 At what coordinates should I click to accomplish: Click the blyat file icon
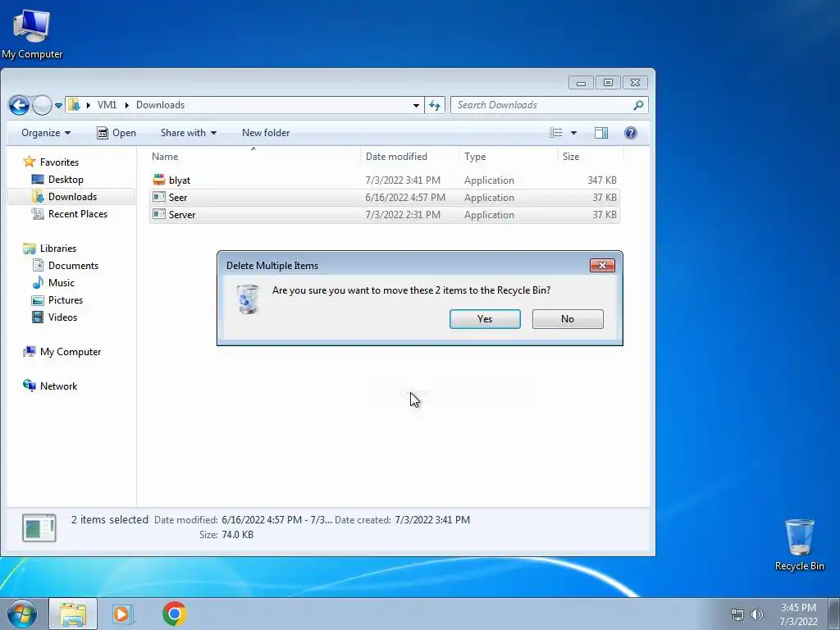point(159,180)
